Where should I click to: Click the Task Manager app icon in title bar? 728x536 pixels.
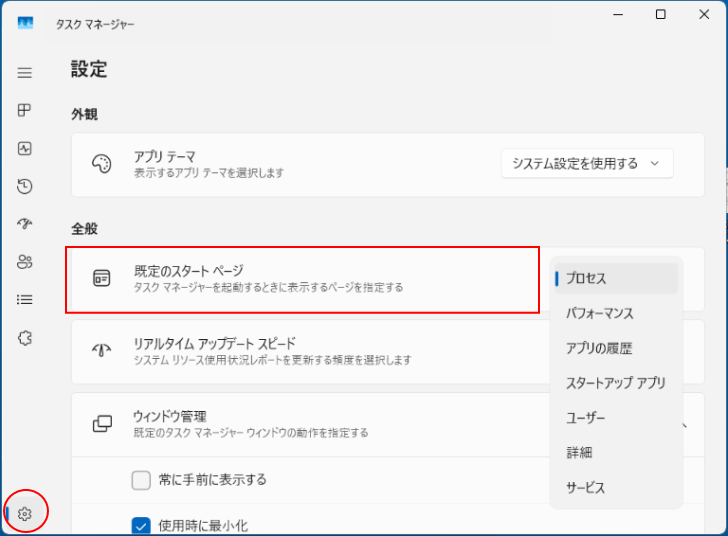25,23
